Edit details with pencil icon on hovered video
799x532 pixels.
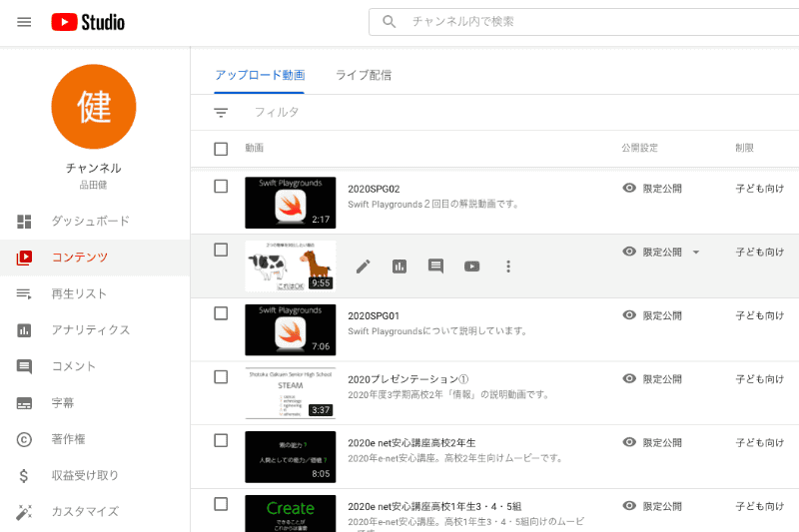pos(364,266)
